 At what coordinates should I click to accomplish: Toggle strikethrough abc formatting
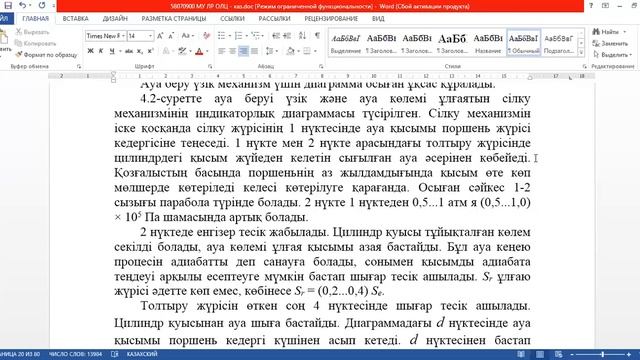129,51
